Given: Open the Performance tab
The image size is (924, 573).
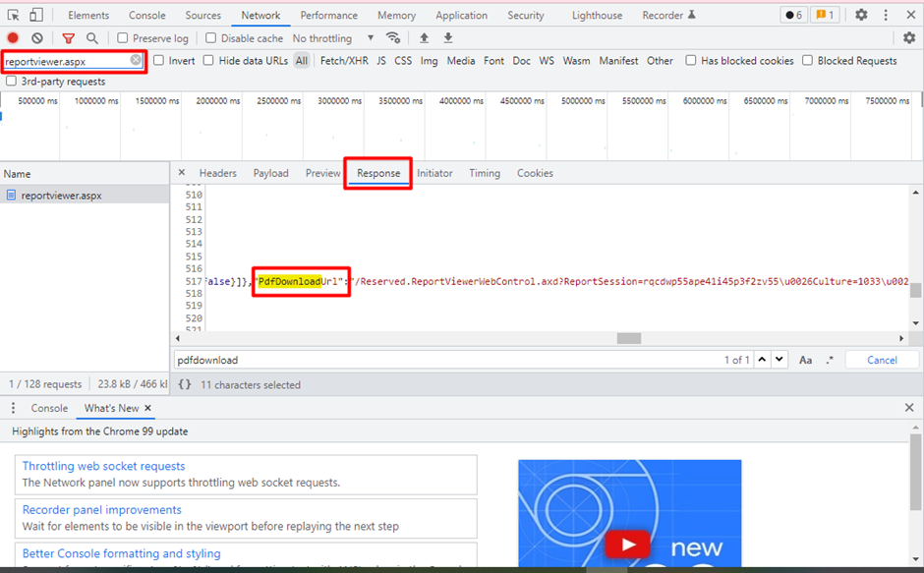Looking at the screenshot, I should [x=329, y=16].
